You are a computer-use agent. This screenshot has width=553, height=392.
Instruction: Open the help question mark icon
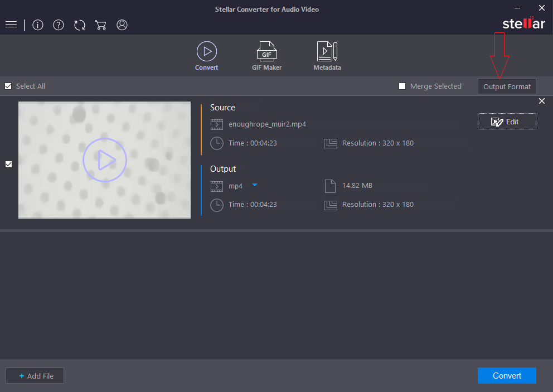59,25
